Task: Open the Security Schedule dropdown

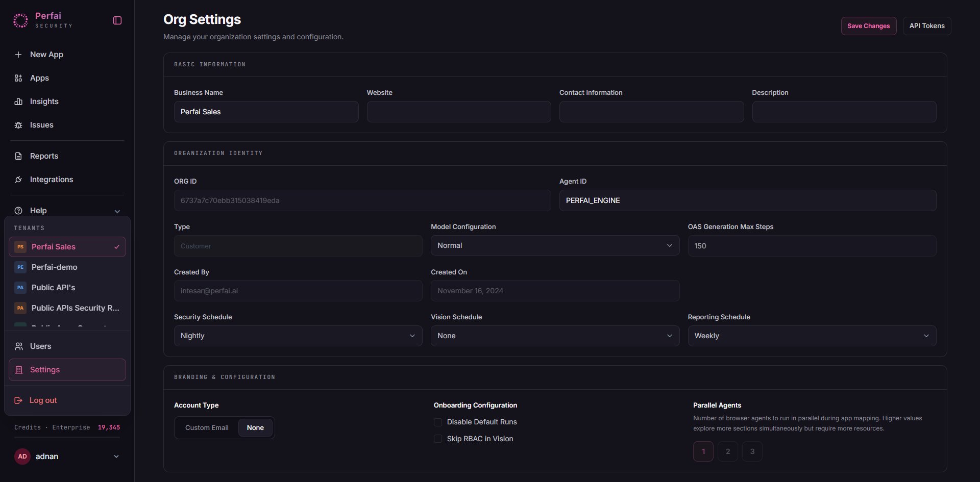Action: point(298,336)
